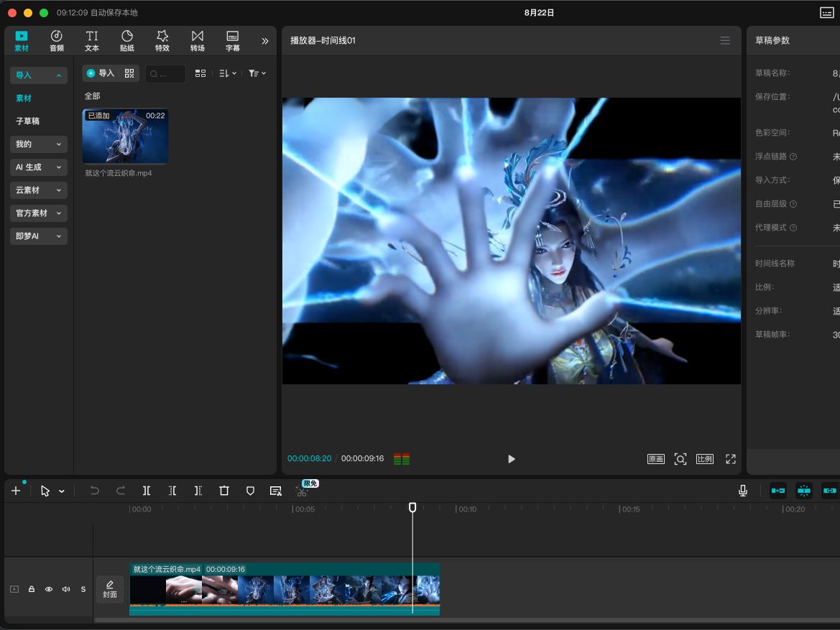Viewport: 840px width, 630px height.
Task: Click the current timecode 00:00:08:20
Action: coord(309,458)
